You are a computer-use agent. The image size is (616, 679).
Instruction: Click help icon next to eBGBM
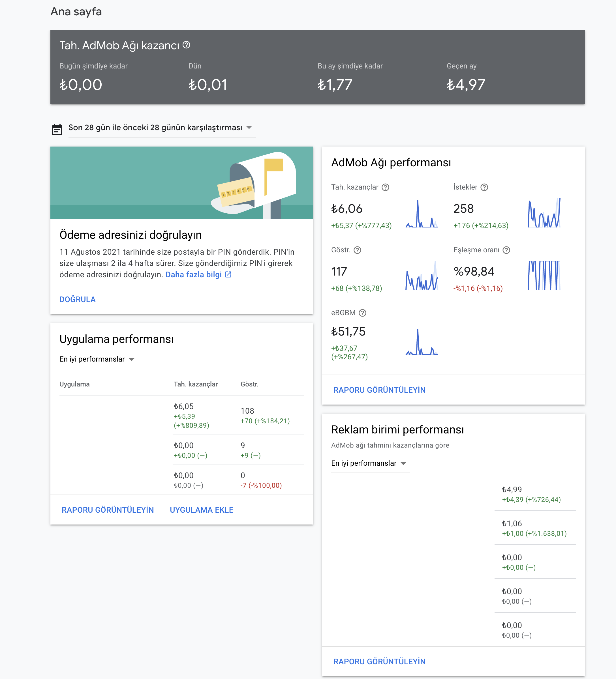363,313
